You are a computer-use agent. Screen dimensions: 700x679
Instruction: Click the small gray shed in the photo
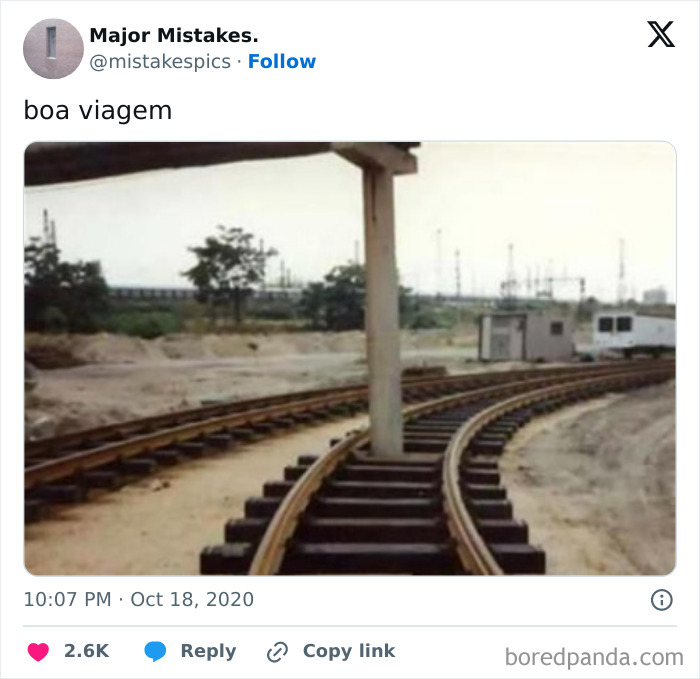[526, 336]
